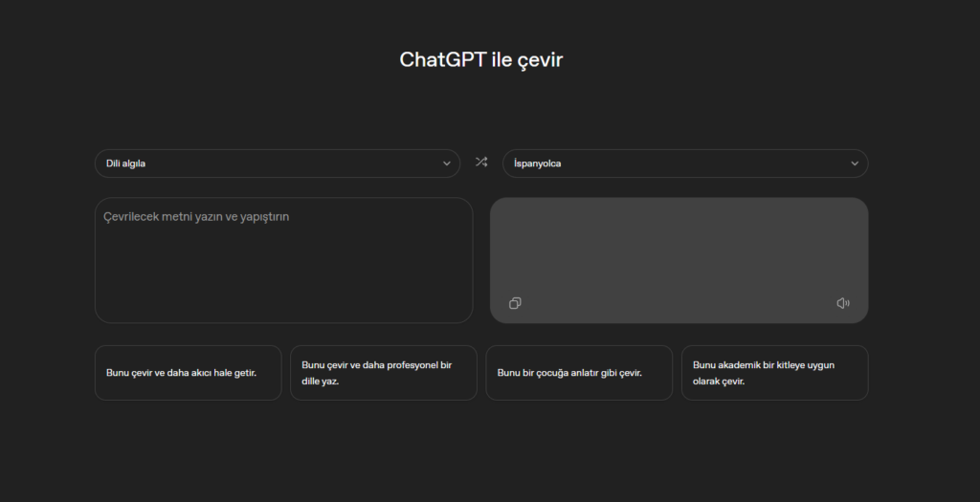Click the chevron arrow in Dili algıla selector

coord(446,164)
